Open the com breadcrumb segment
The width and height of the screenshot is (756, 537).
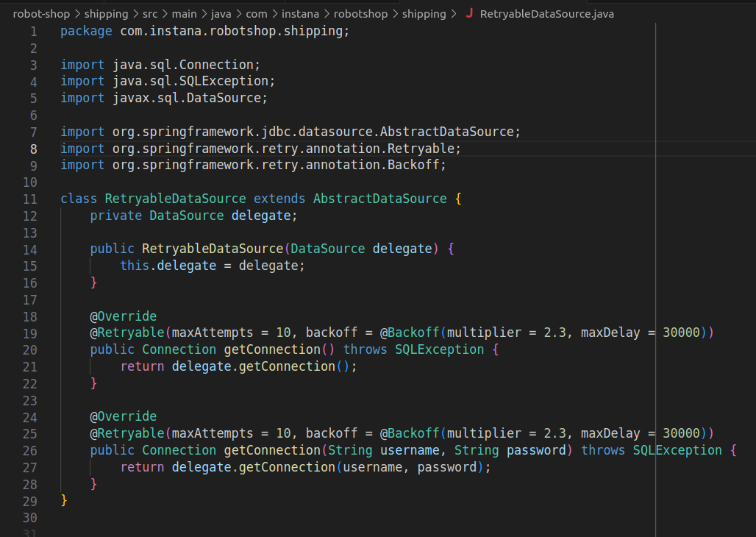point(257,14)
